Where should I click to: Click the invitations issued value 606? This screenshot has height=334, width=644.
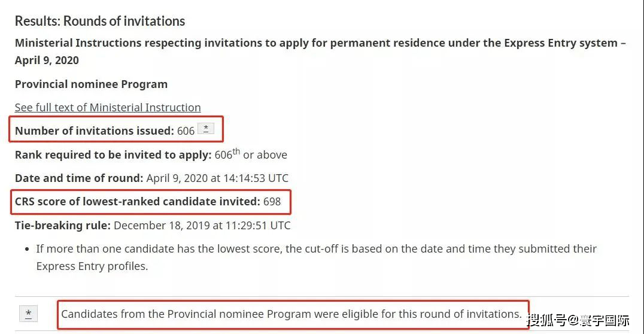tap(186, 131)
